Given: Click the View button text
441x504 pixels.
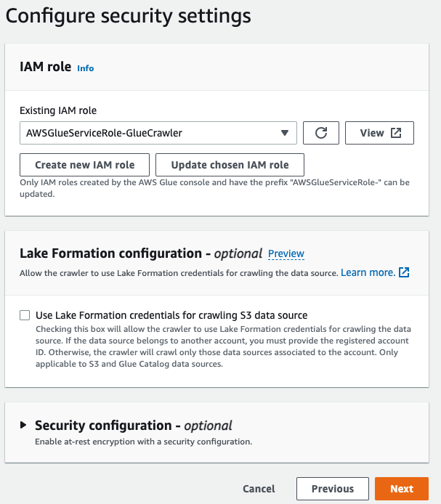Looking at the screenshot, I should click(372, 133).
